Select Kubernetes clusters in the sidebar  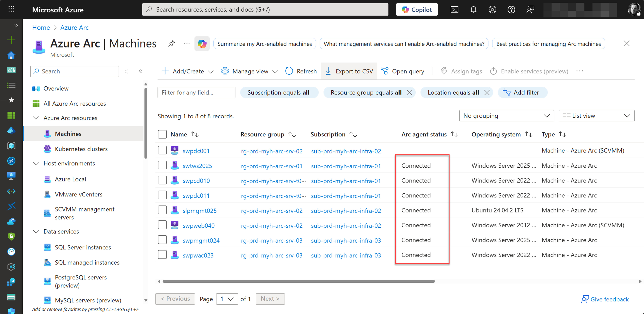[x=81, y=149]
